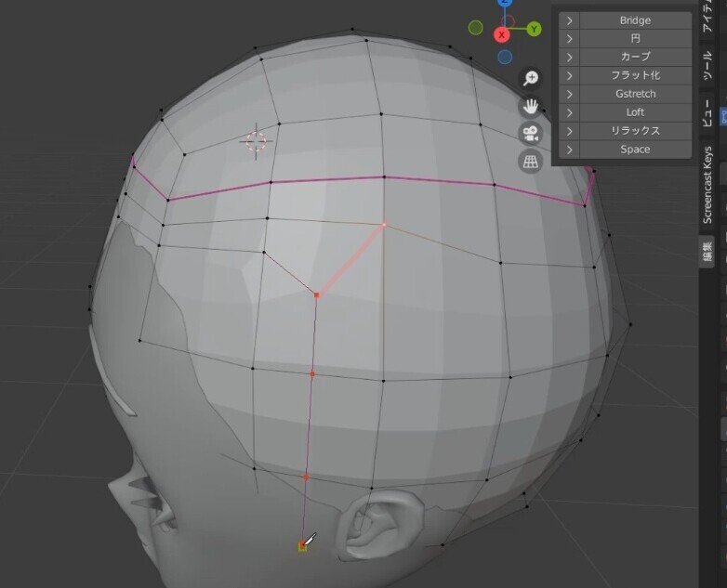Viewport: 727px width, 588px height.
Task: Switch perspective/orthographic with grid icon
Action: click(531, 162)
